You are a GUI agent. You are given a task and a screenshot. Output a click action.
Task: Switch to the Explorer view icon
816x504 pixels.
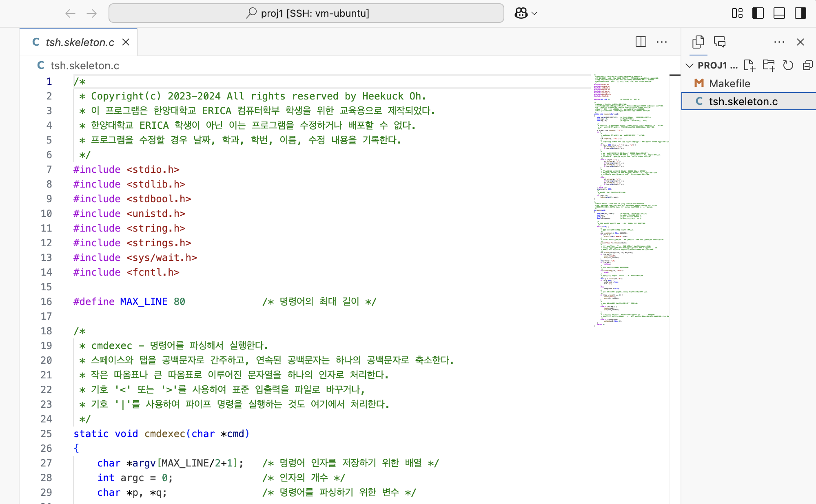coord(698,42)
